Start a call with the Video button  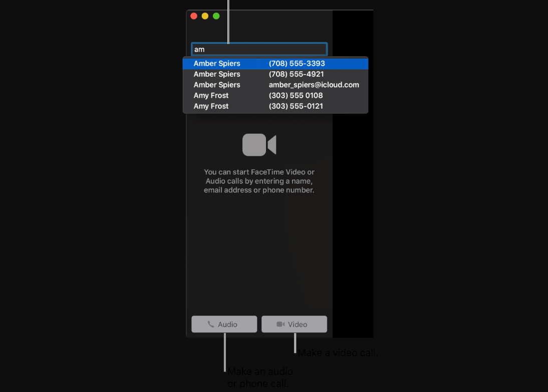click(x=294, y=324)
